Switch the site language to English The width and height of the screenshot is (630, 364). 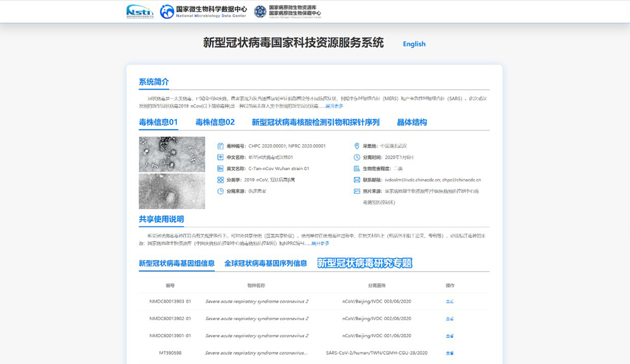click(x=414, y=44)
